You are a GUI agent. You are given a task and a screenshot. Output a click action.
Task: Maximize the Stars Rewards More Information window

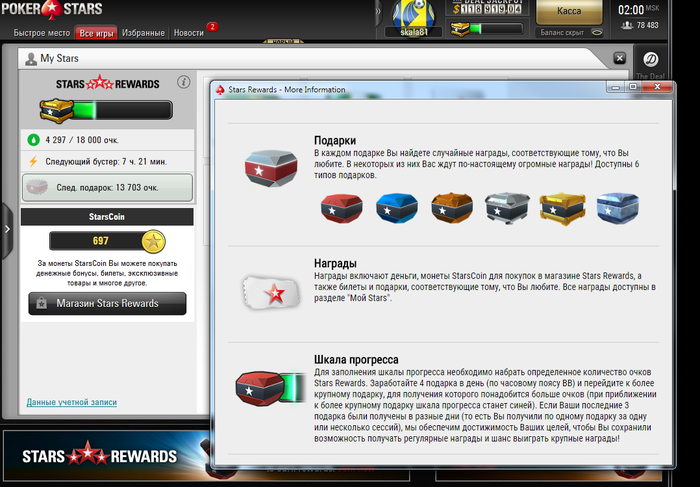pyautogui.click(x=633, y=87)
